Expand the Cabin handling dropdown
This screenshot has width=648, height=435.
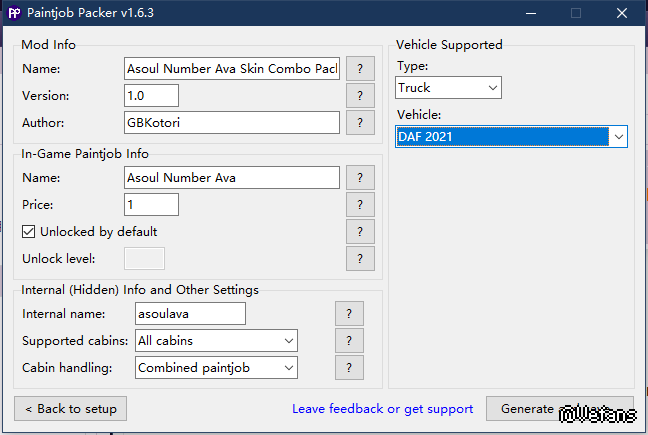coord(216,368)
